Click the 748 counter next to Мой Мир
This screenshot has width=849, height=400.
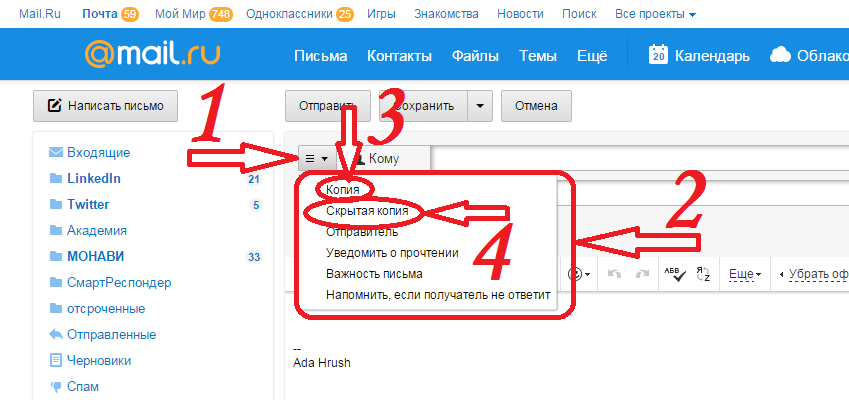point(221,15)
